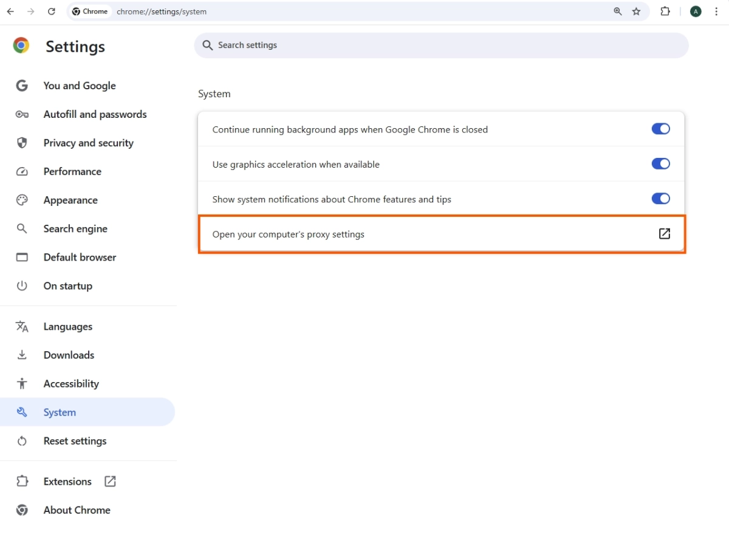Turn off graphics acceleration toggle
Image resolution: width=729 pixels, height=560 pixels.
click(661, 163)
